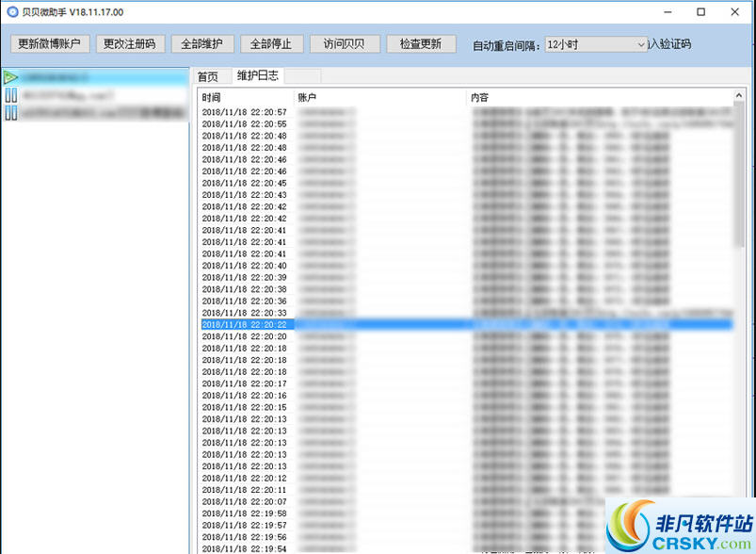Select log entry 2018/11/18 22:19:58

click(x=466, y=513)
